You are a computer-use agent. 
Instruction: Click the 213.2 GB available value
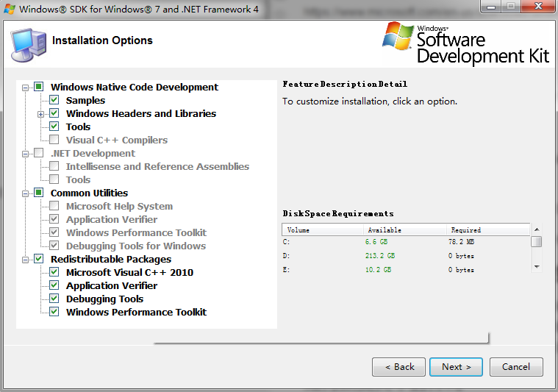[x=379, y=256]
